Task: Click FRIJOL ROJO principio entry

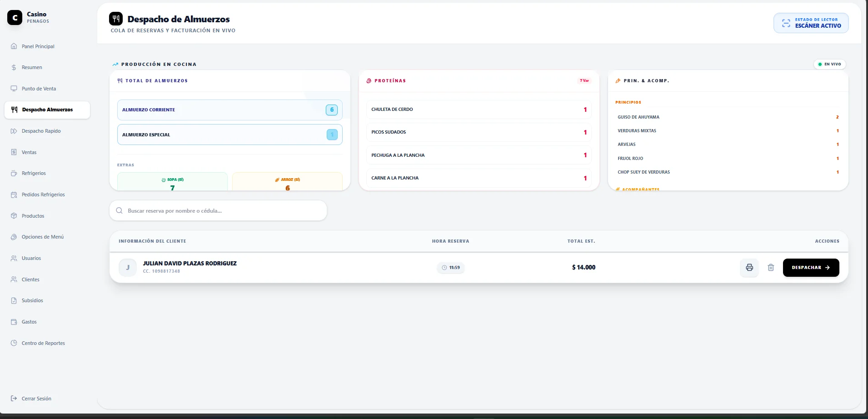Action: coord(728,159)
